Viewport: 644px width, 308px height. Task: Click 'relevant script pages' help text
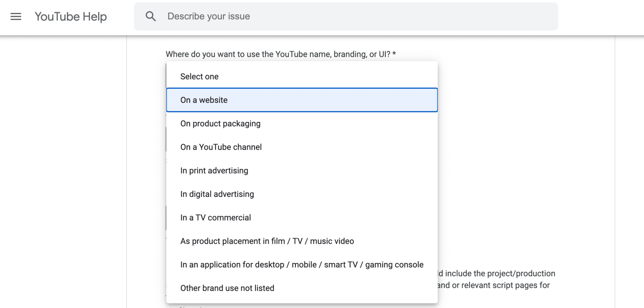click(x=494, y=285)
